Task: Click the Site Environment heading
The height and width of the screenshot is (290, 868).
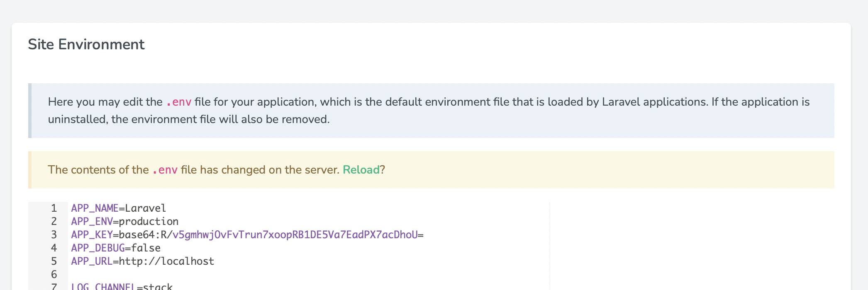Action: (86, 44)
